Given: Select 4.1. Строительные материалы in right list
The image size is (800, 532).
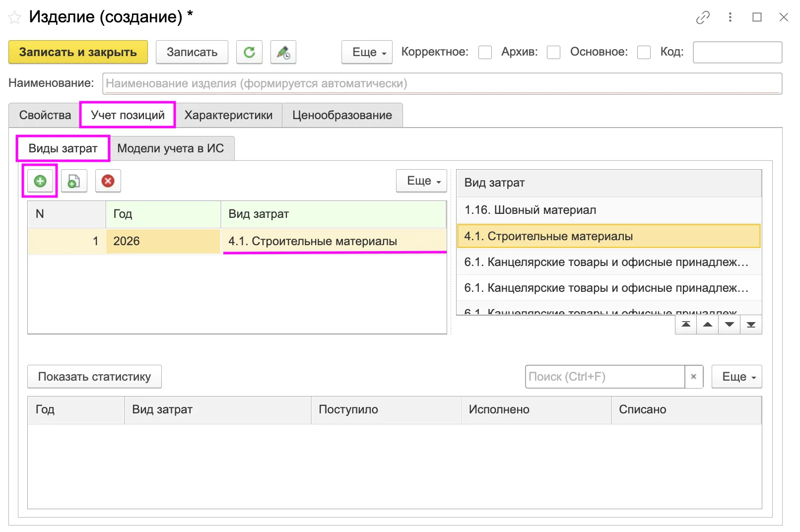Looking at the screenshot, I should coord(609,236).
